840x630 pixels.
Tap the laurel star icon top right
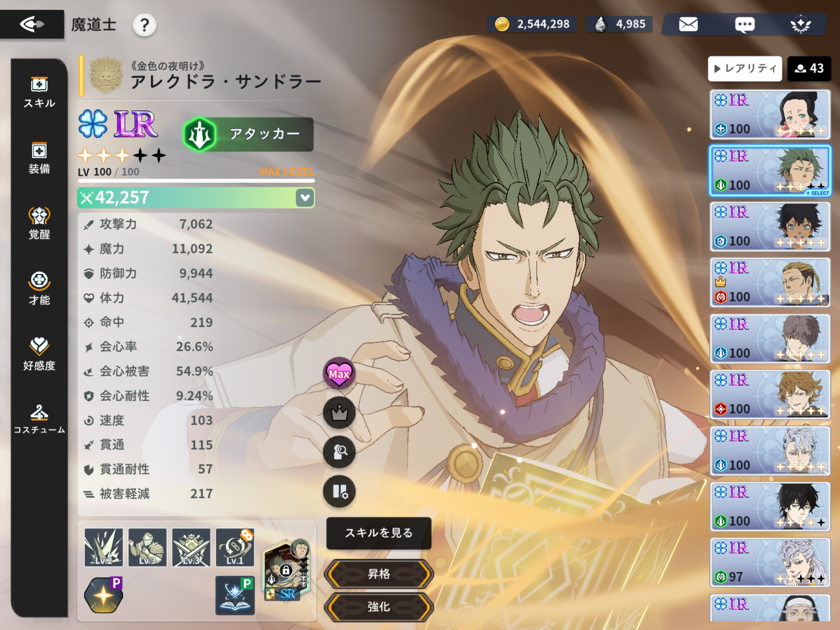[x=800, y=24]
